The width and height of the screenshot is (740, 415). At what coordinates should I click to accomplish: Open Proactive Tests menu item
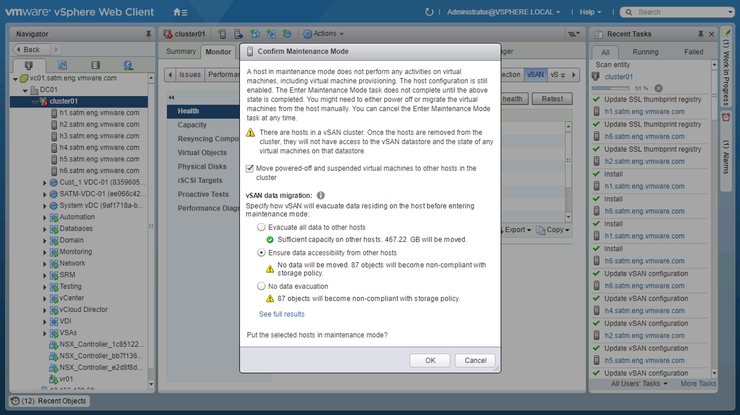[203, 194]
